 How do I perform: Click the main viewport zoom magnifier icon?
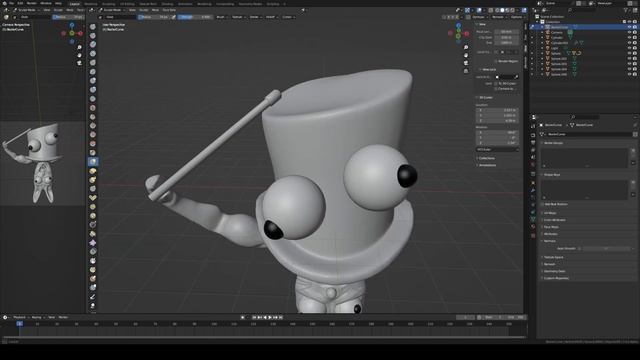[466, 48]
